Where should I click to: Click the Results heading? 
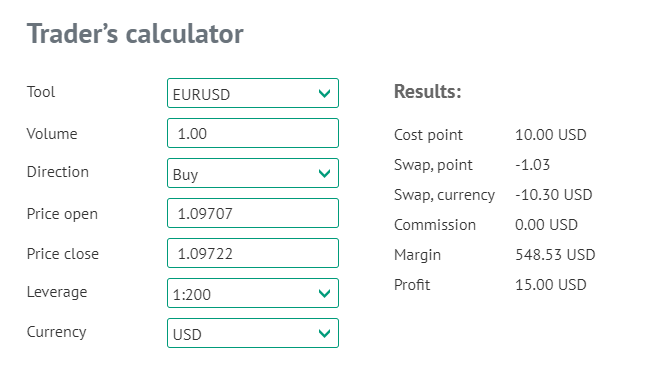pos(427,91)
